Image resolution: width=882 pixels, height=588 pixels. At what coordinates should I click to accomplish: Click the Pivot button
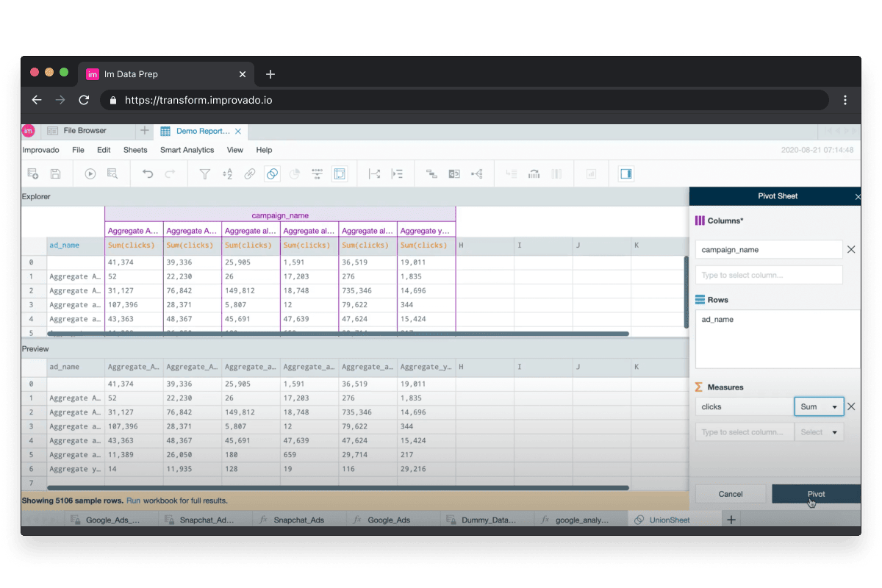815,494
